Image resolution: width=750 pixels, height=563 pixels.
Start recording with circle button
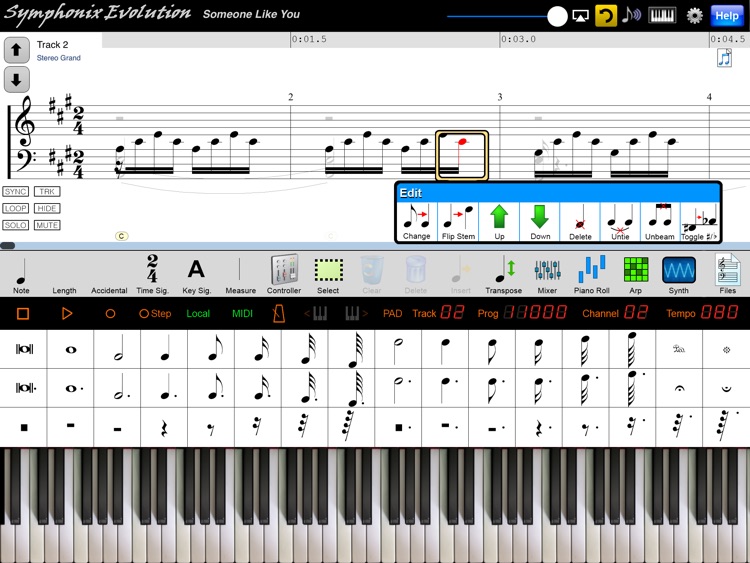110,314
